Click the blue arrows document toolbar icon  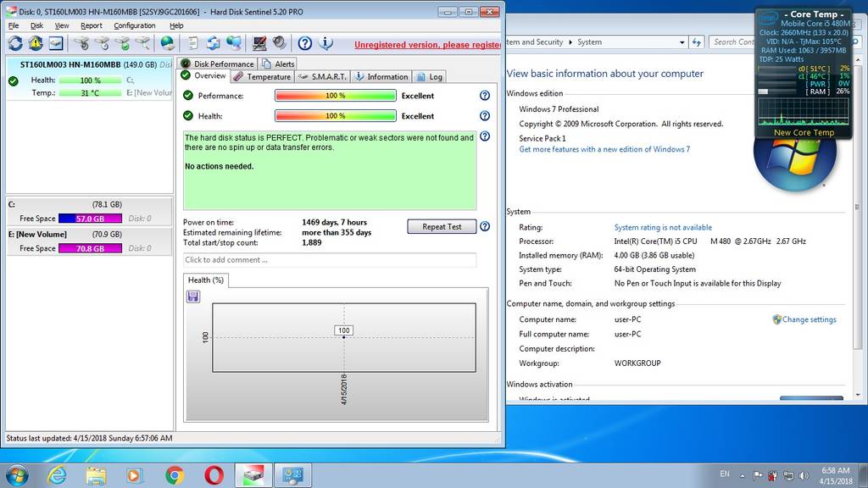pos(213,43)
